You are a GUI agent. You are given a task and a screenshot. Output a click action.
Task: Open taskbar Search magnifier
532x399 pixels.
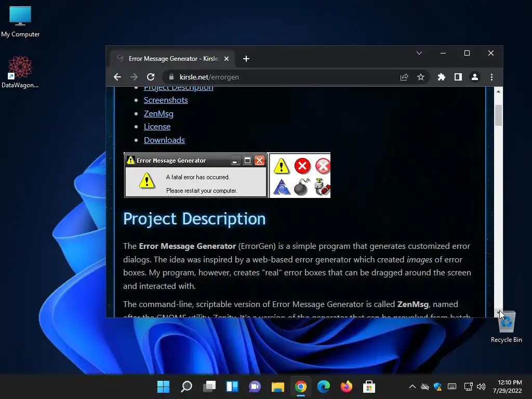click(x=187, y=387)
